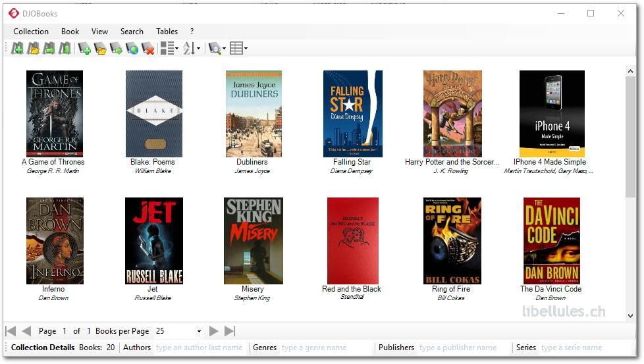644x364 pixels.
Task: Click the Add Book plus icon
Action: [x=84, y=49]
